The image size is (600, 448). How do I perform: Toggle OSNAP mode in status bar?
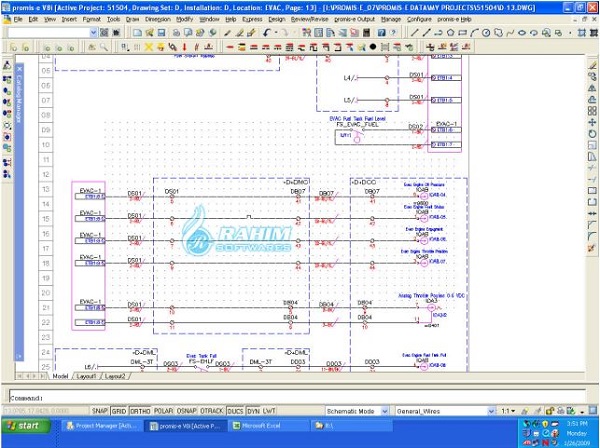[x=188, y=411]
